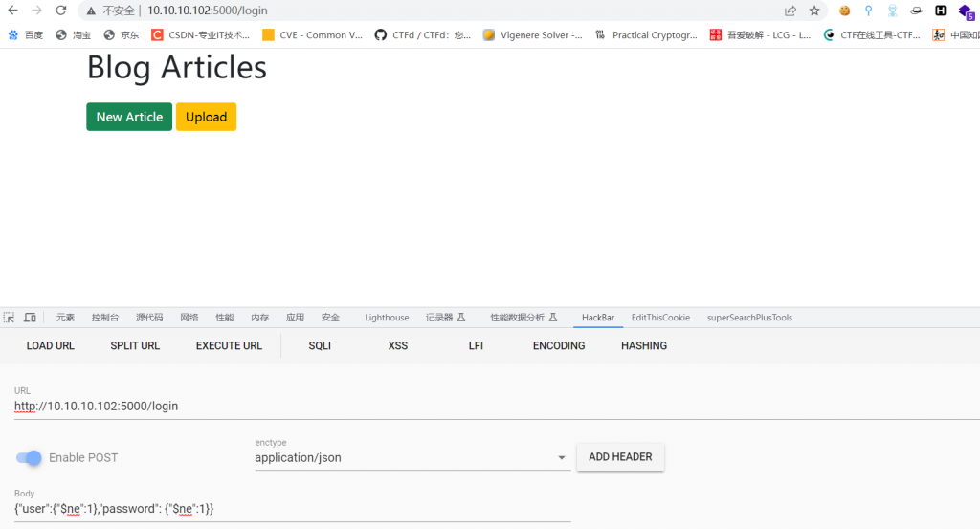Click the browser back arrow

12,11
